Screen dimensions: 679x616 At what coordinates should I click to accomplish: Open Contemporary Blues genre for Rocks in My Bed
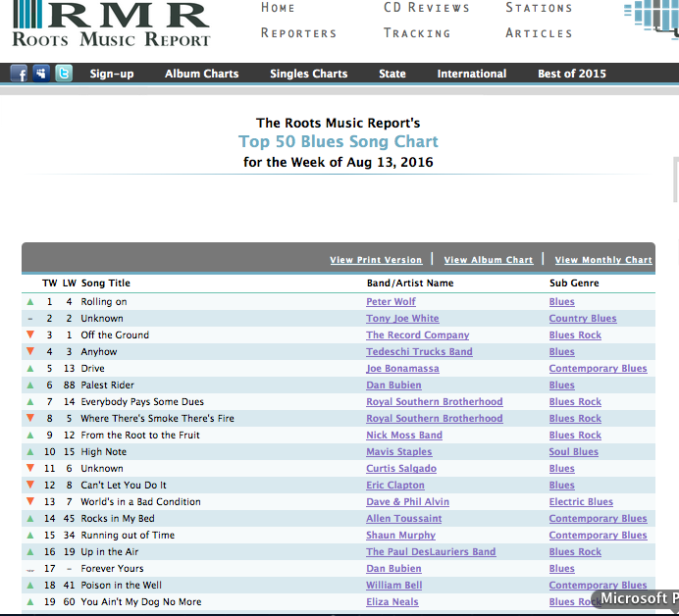point(598,519)
